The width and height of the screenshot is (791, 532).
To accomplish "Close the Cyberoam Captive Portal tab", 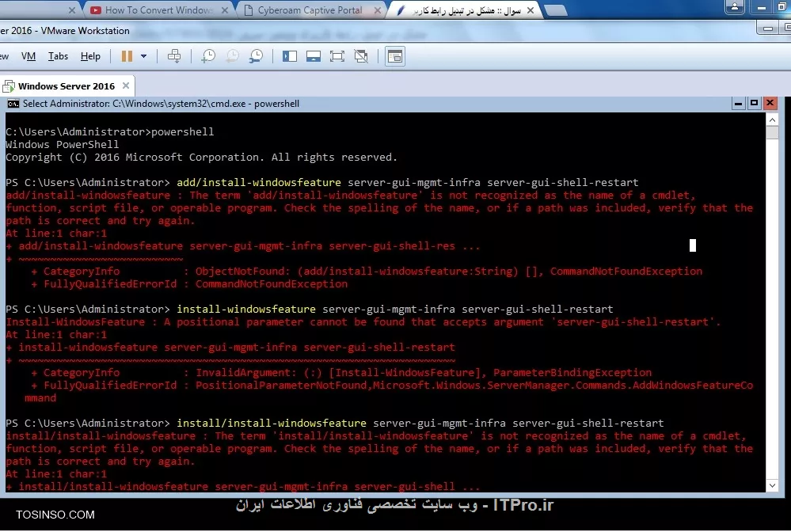I will tap(378, 10).
